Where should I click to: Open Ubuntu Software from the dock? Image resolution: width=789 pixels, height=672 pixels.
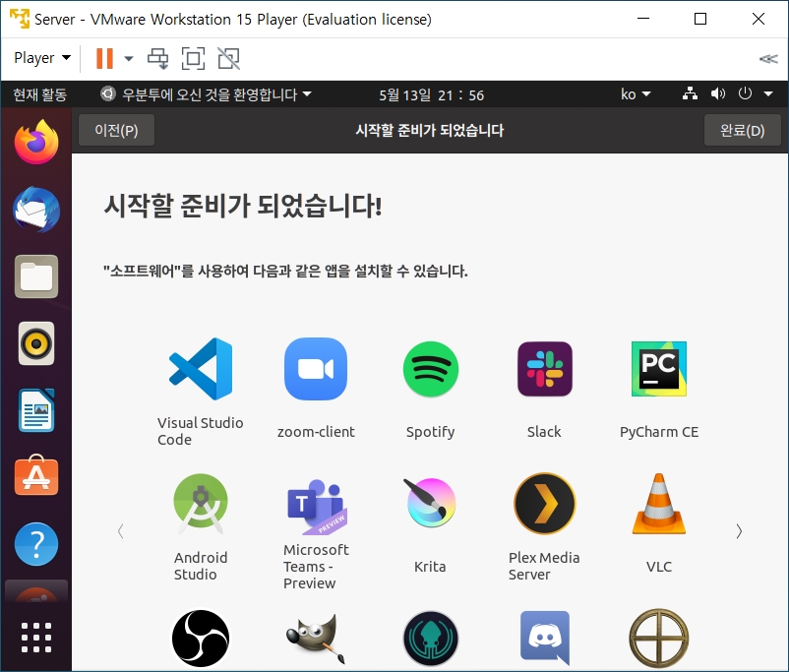click(x=36, y=476)
